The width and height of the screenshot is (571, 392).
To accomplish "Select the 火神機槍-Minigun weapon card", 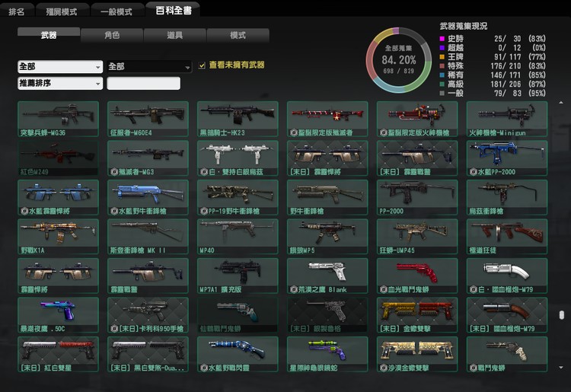I will (507, 119).
